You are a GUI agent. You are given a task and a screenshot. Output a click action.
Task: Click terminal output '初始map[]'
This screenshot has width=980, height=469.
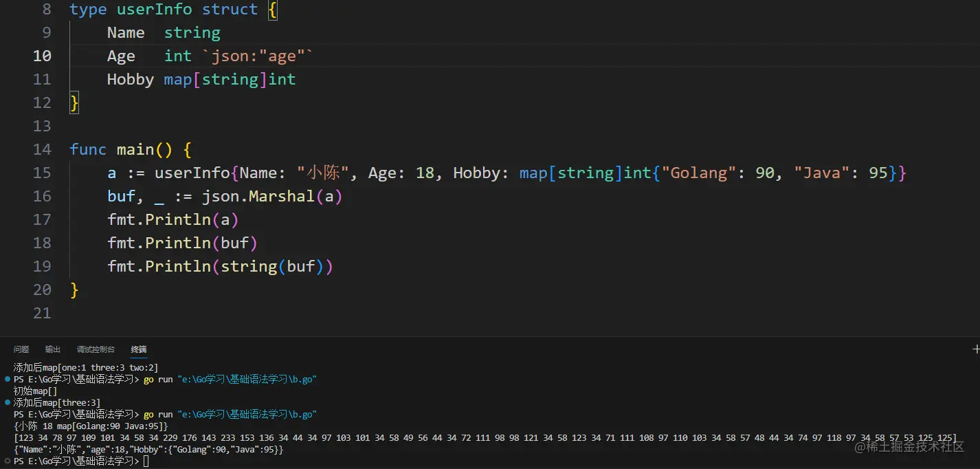coord(35,391)
